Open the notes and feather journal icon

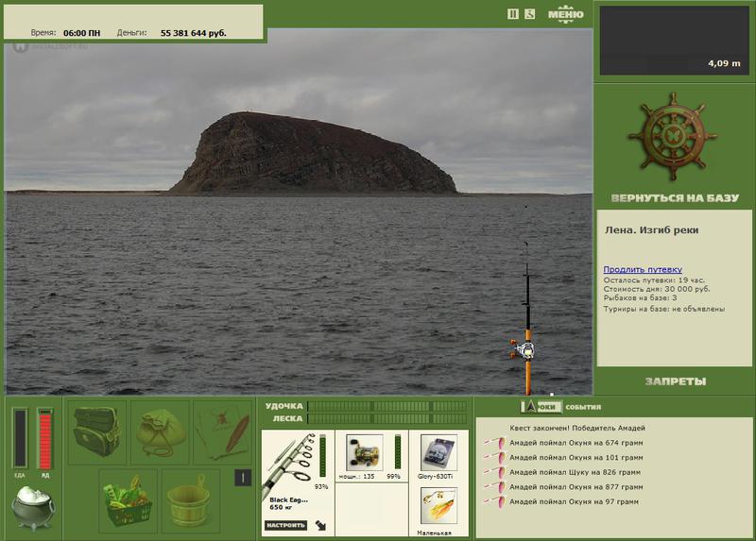[222, 431]
